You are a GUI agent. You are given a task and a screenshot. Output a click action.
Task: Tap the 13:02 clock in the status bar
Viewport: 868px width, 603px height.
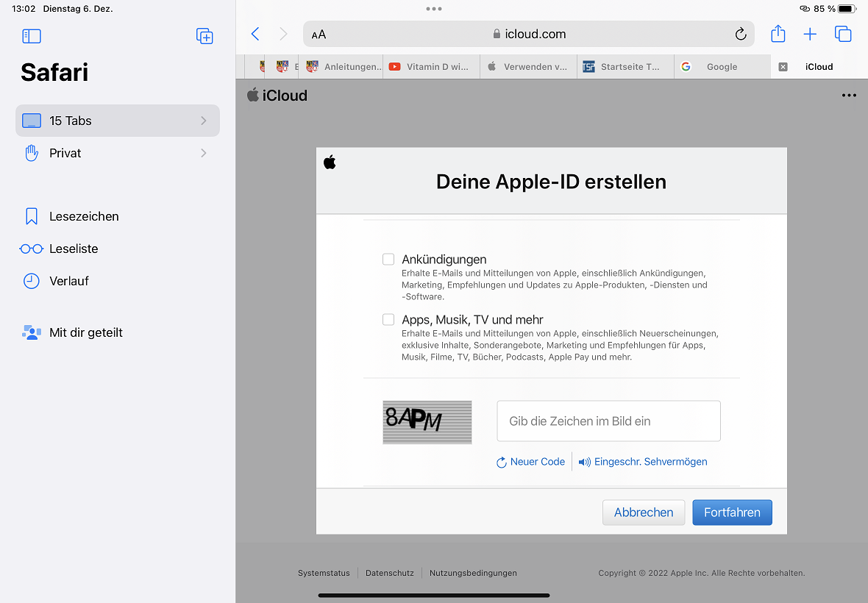coord(24,9)
